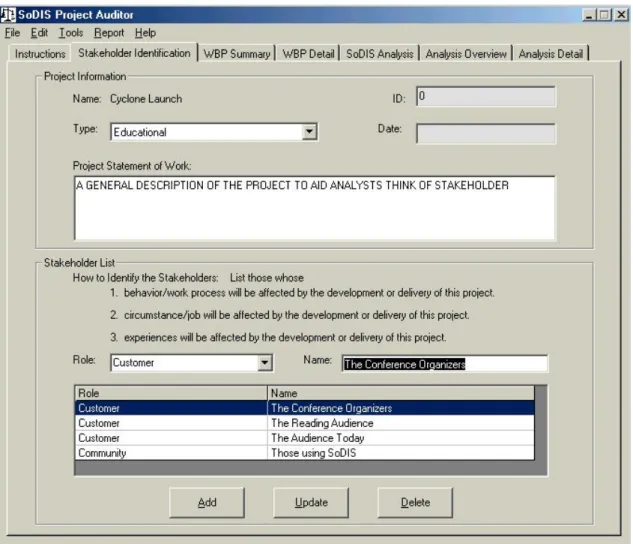633x544 pixels.
Task: Click the Cyclone Launch project name
Action: pyautogui.click(x=146, y=99)
